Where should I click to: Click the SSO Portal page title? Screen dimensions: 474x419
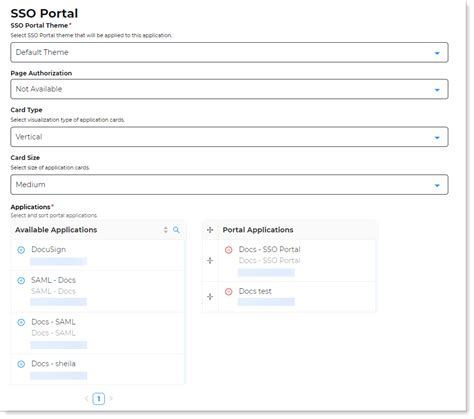click(44, 13)
